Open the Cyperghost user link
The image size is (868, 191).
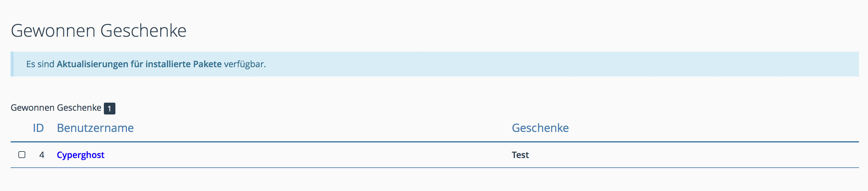[80, 155]
